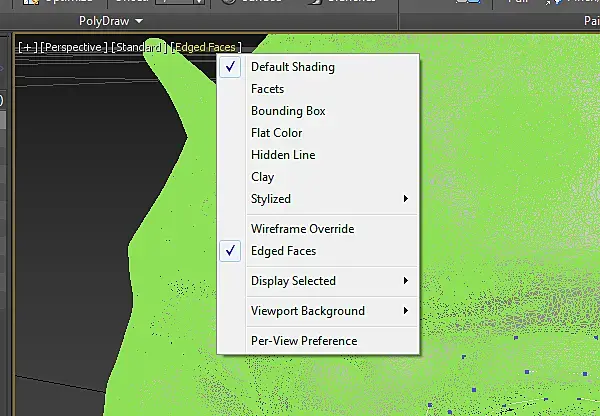Open the Standard quality label menu
600x416 pixels.
139,47
